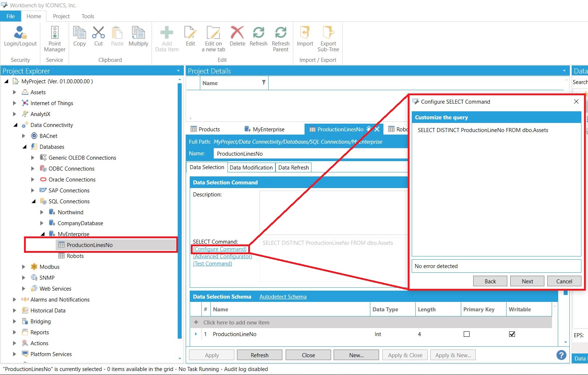Choose Edit on a new tab
588x375 pixels.
(213, 39)
